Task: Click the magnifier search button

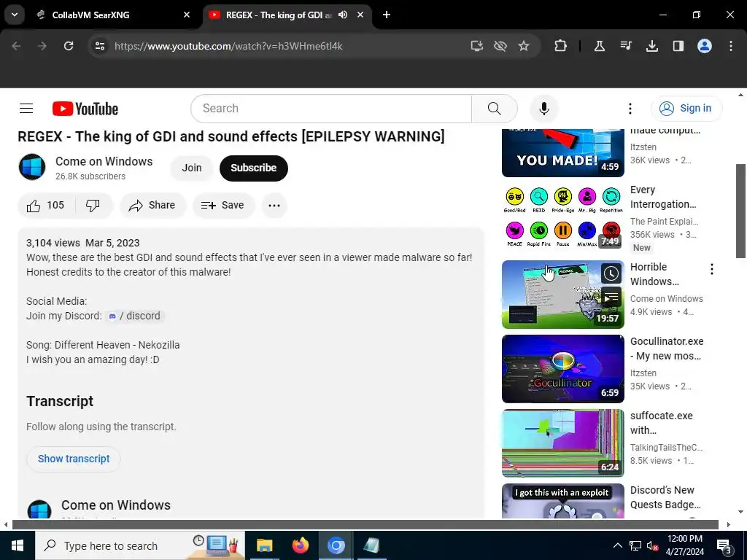Action: point(494,109)
